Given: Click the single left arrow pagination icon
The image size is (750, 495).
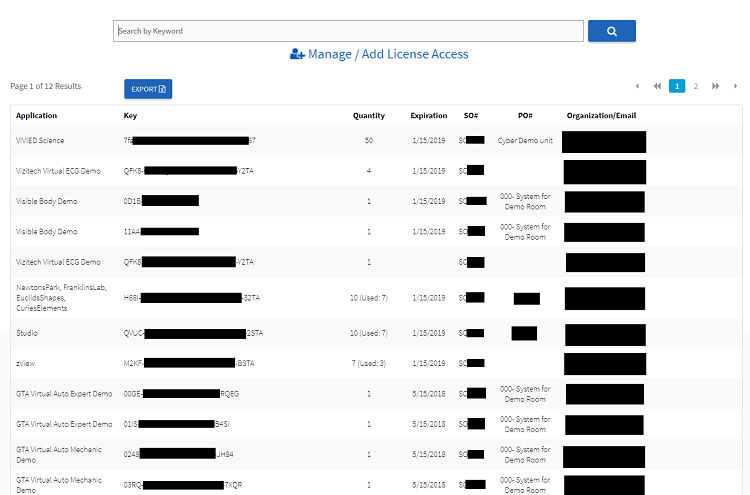Looking at the screenshot, I should (x=638, y=87).
